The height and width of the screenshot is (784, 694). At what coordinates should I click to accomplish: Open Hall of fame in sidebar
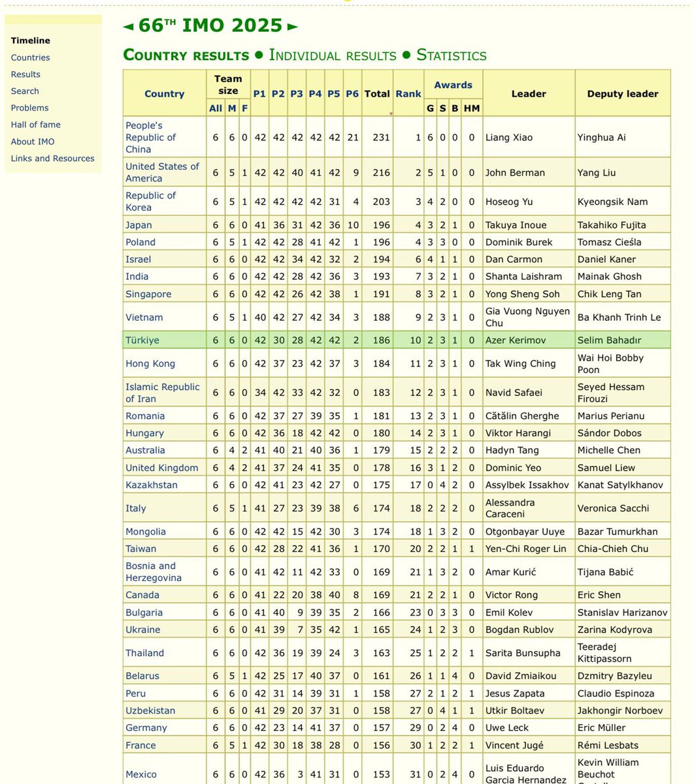pos(35,125)
